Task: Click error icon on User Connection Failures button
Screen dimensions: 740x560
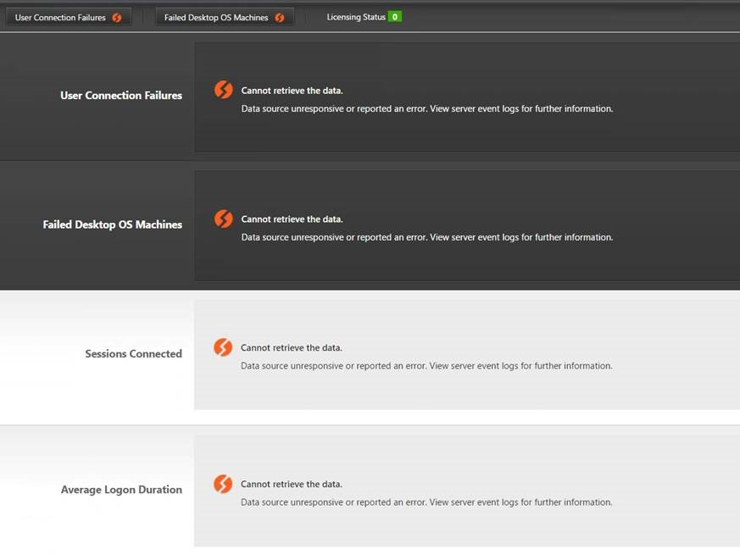Action: click(117, 18)
